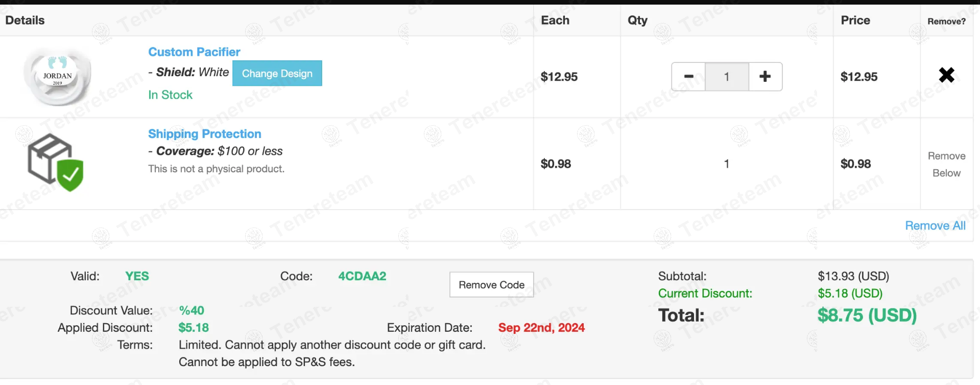Click the Change Design button
Viewport: 980px width, 385px height.
[277, 73]
